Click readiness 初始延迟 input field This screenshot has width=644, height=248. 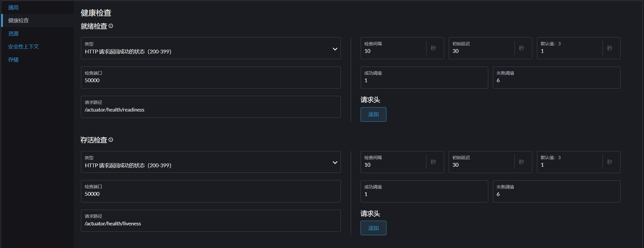482,51
